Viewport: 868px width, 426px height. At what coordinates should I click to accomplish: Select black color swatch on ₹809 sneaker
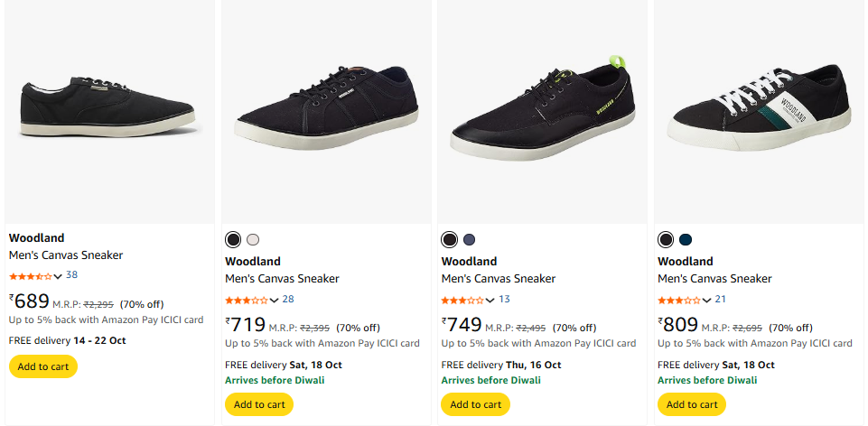666,239
